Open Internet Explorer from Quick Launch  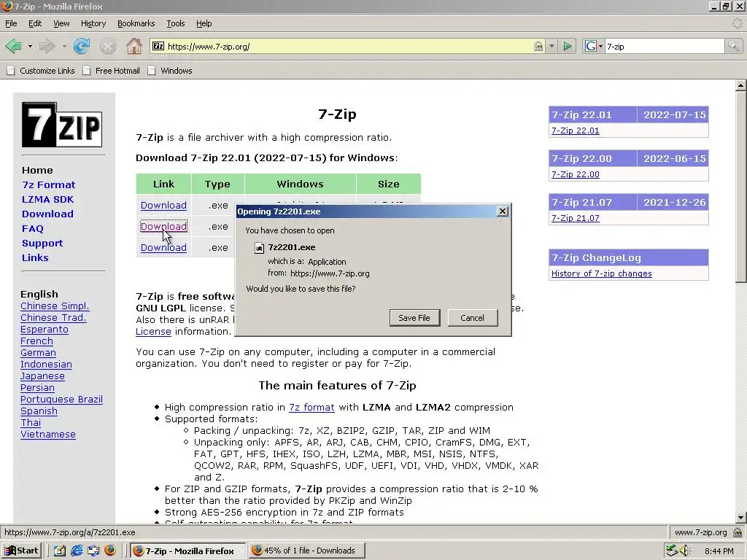click(x=77, y=551)
